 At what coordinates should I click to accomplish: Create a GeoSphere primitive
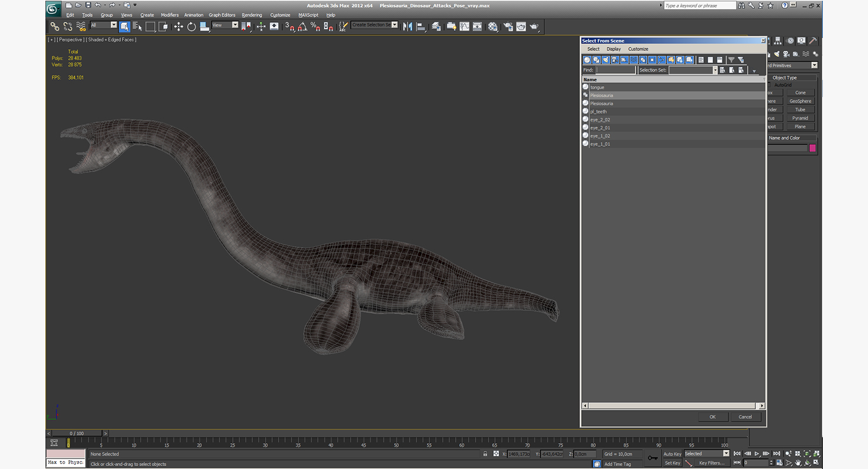(x=801, y=101)
